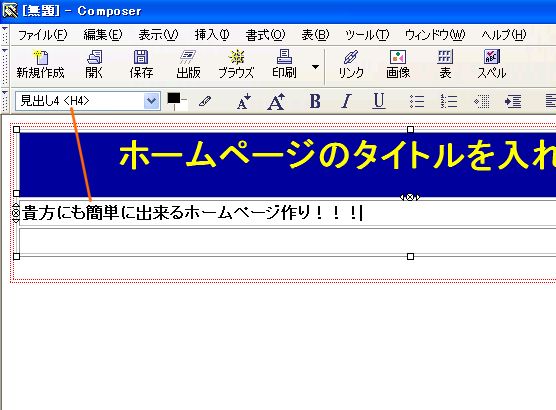Screen dimensions: 556x410
Task: Publish the page using the 出版 icon
Action: tap(188, 65)
